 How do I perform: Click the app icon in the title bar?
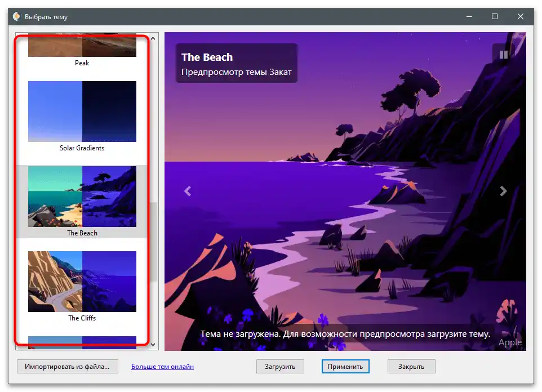coord(16,16)
